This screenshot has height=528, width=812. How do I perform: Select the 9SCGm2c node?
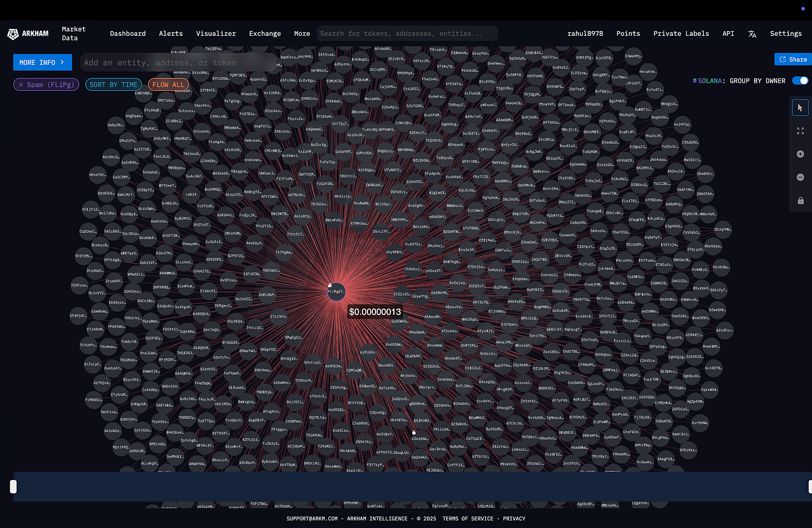(x=272, y=271)
